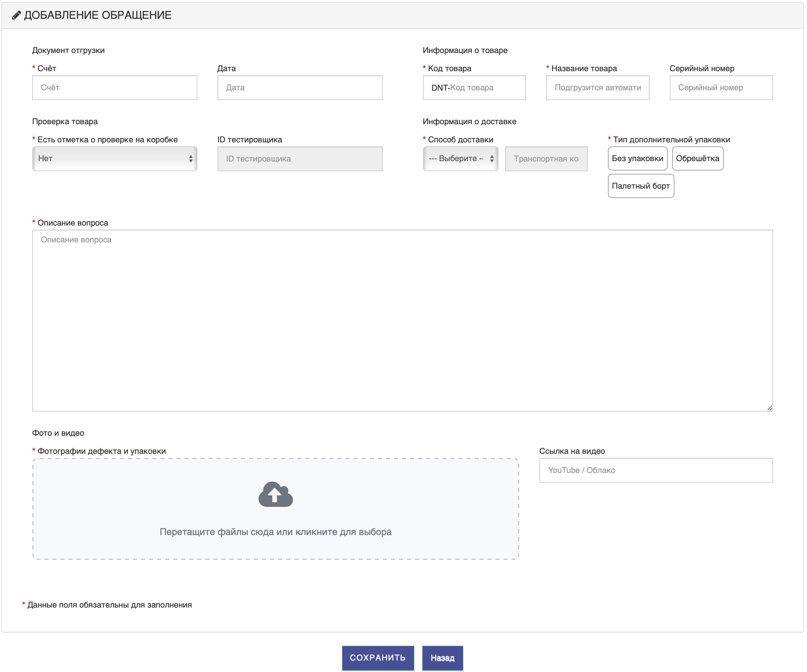Focus the Счёт input field
Image resolution: width=807 pixels, height=672 pixels.
coord(114,88)
